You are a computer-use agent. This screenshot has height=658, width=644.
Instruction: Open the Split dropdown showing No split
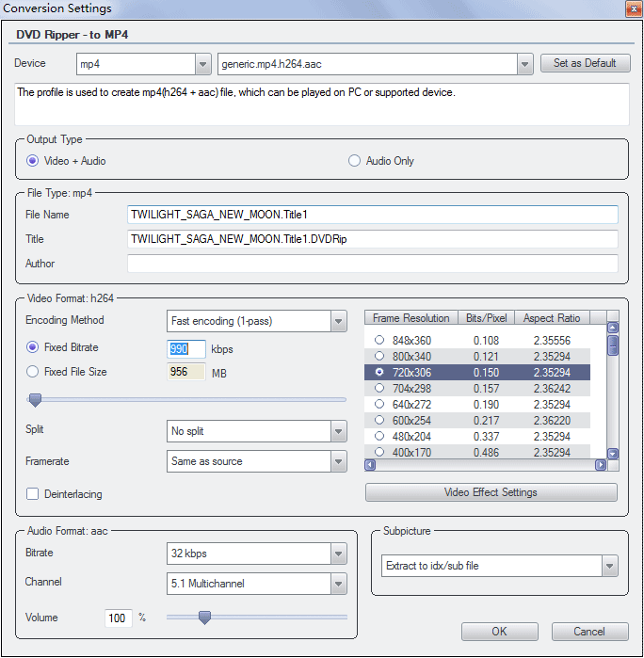tap(338, 431)
